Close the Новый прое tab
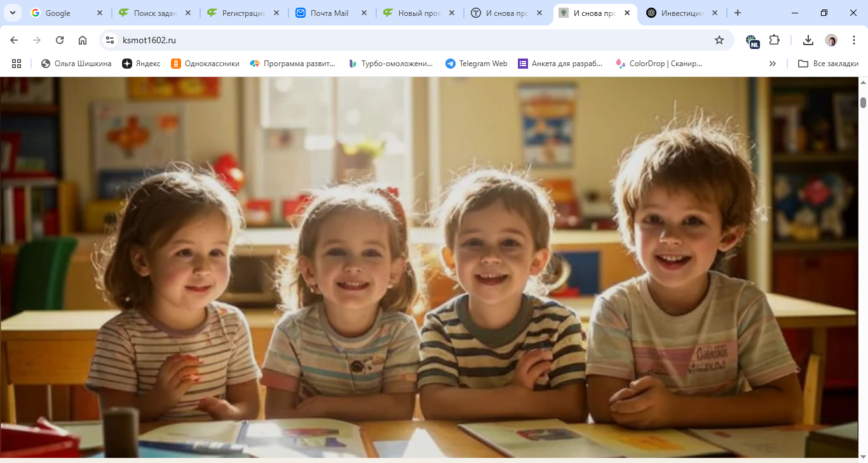Image resolution: width=868 pixels, height=463 pixels. pyautogui.click(x=453, y=13)
